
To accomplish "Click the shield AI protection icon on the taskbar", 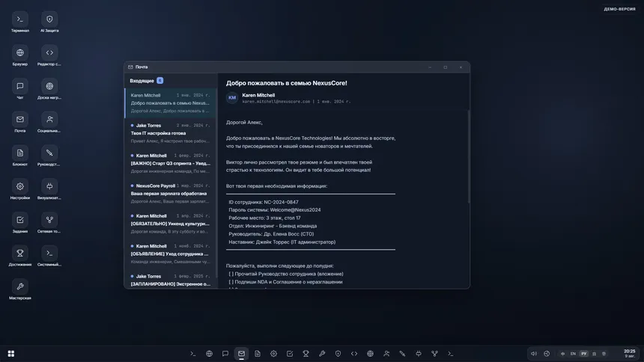I will (x=338, y=353).
